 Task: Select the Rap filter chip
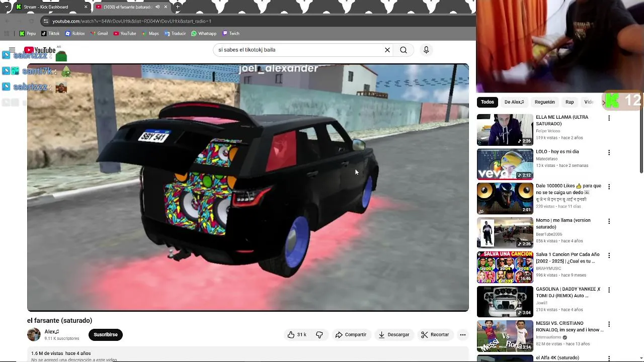coord(570,102)
